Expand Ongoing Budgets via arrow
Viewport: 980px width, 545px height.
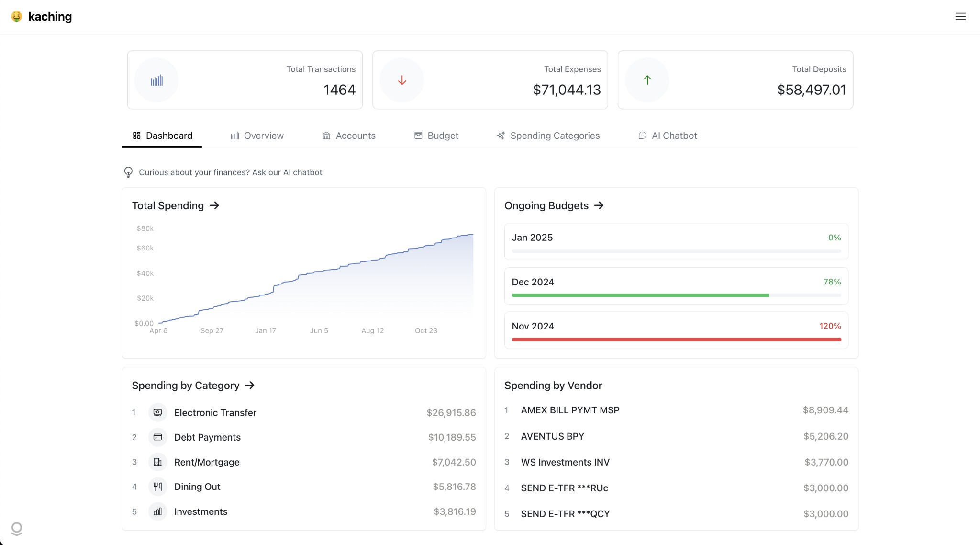point(599,205)
